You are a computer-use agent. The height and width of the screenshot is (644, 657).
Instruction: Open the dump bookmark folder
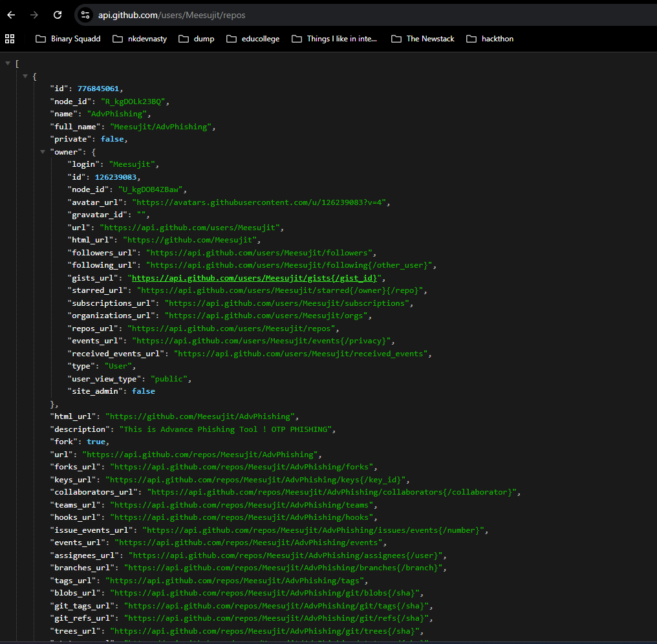pyautogui.click(x=196, y=39)
